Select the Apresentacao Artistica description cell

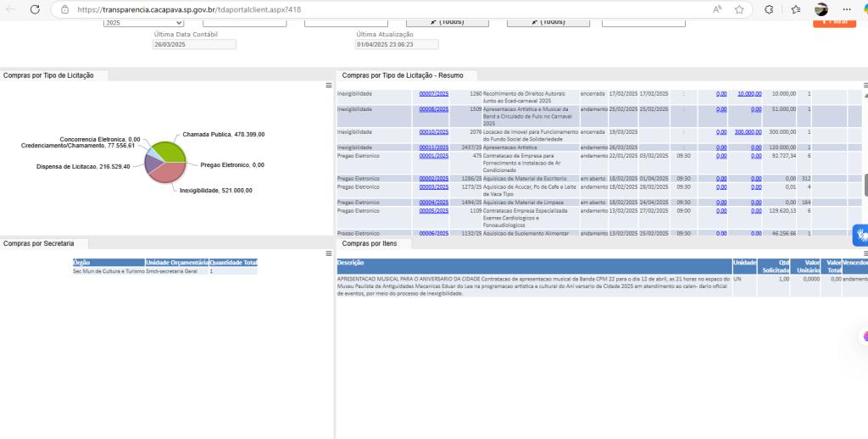pos(531,147)
